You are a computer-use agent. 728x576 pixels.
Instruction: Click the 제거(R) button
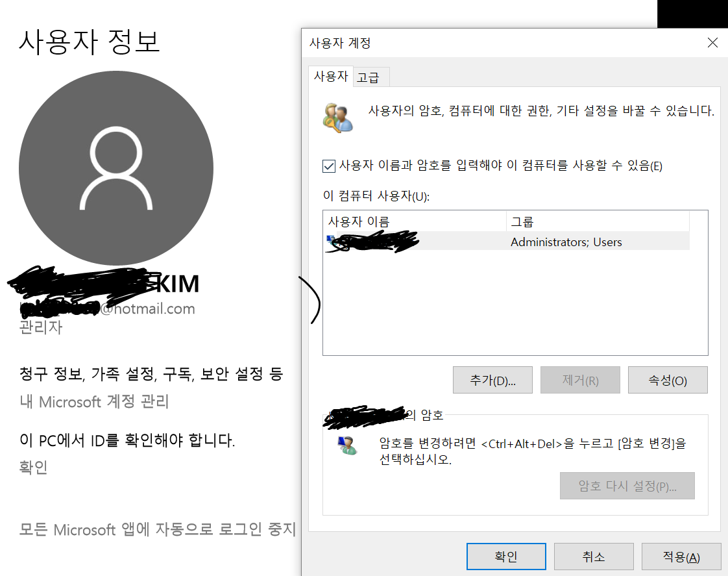[x=580, y=380]
